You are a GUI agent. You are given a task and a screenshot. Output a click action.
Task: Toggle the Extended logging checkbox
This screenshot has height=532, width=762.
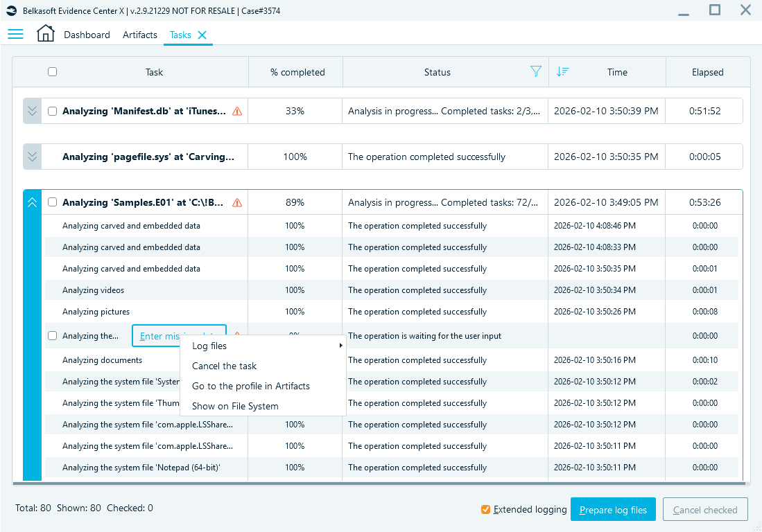[x=485, y=509]
